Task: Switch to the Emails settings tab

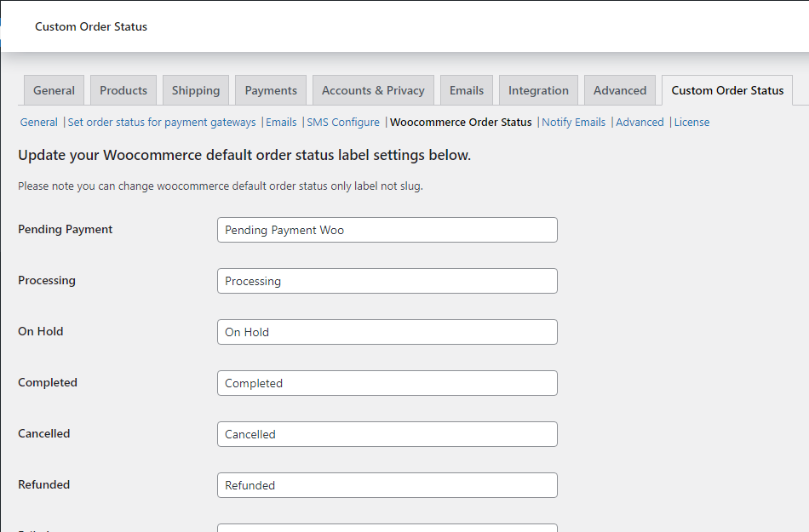Action: 466,89
